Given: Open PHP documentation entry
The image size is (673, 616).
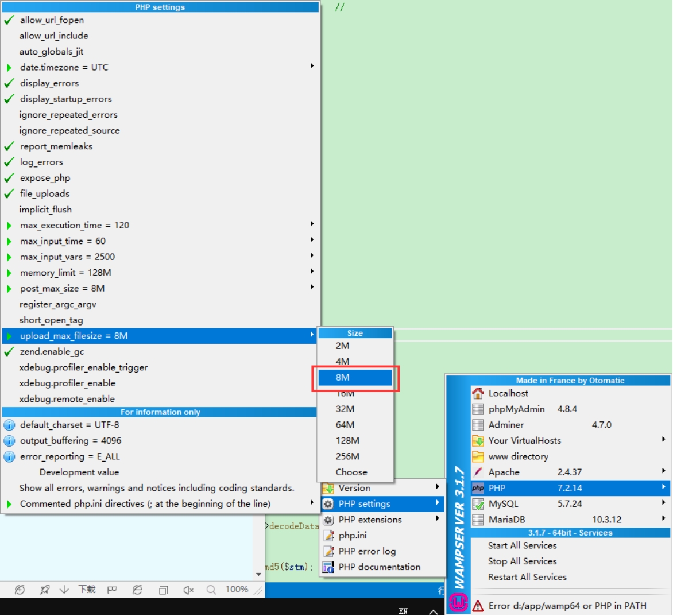Looking at the screenshot, I should [379, 567].
